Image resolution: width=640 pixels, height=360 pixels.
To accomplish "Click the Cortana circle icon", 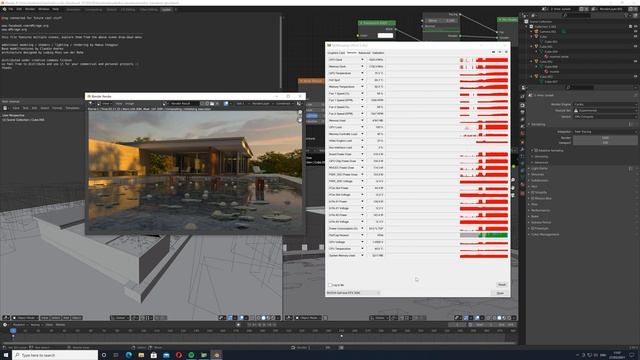I will [104, 355].
